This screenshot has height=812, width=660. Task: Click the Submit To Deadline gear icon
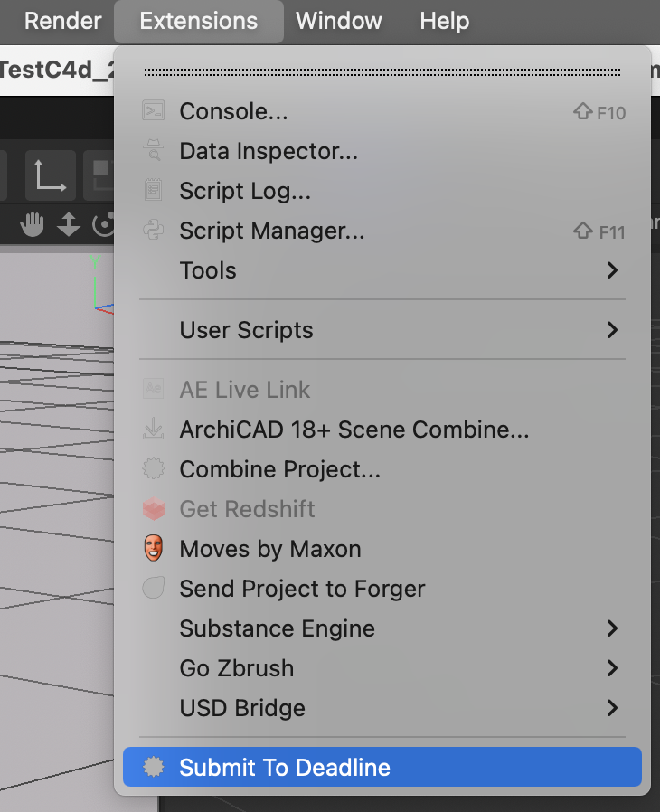[153, 767]
